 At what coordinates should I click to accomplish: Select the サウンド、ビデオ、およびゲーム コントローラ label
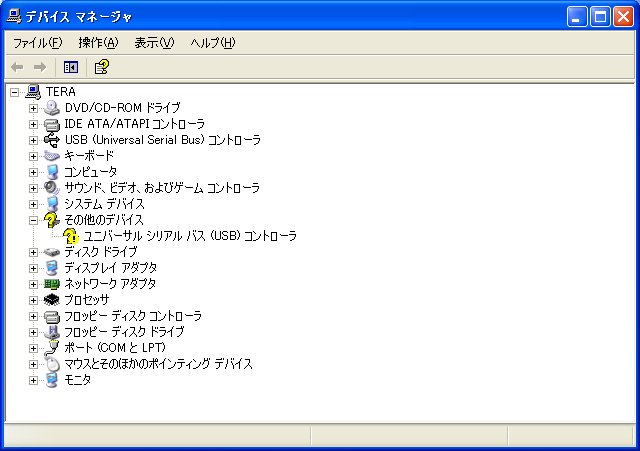tap(162, 188)
